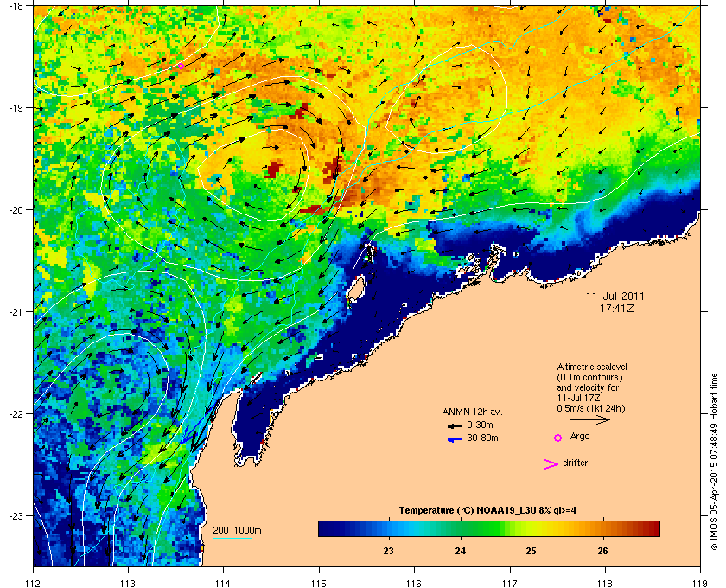This screenshot has width=726, height=588.
Task: Click the latitude label -19
Action: (16, 107)
